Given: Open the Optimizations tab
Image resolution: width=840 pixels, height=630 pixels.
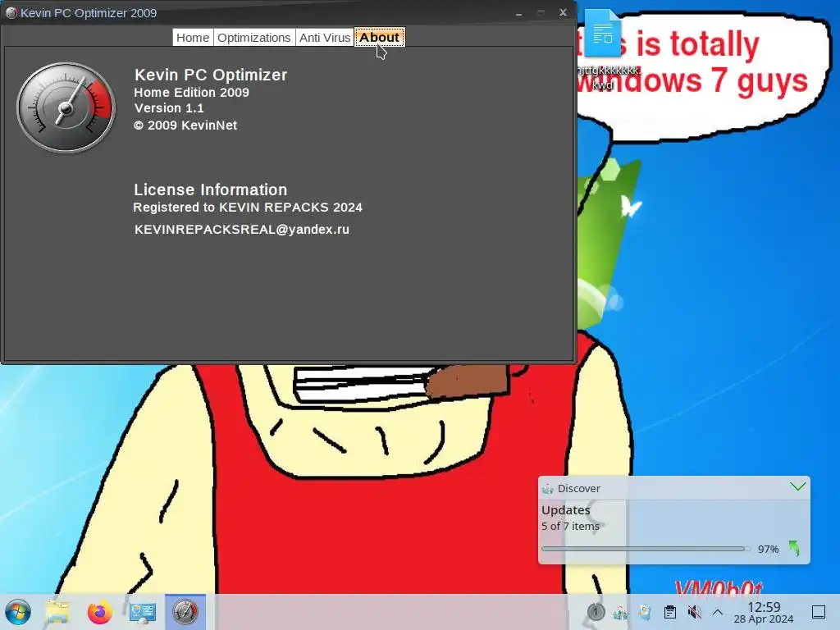Looking at the screenshot, I should [254, 38].
